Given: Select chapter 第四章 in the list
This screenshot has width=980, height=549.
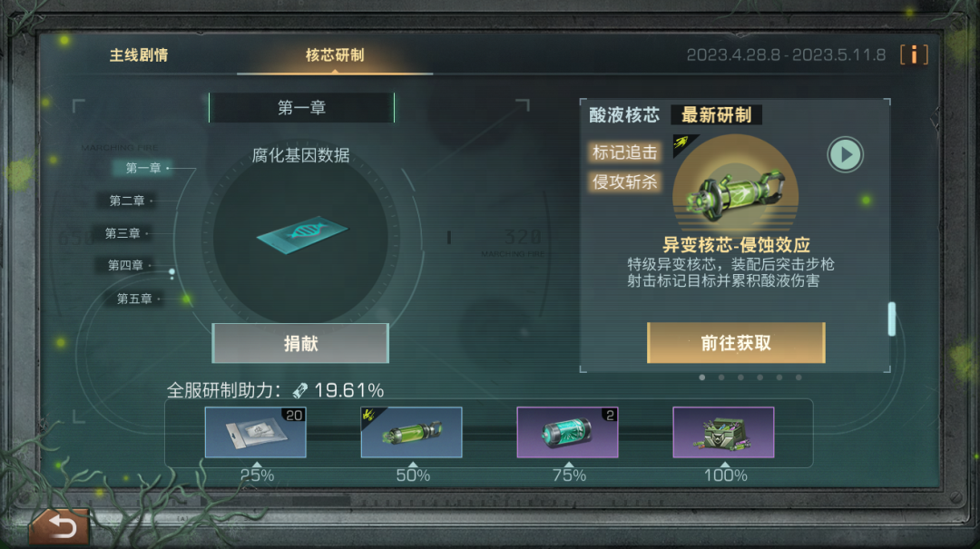Looking at the screenshot, I should (x=125, y=265).
